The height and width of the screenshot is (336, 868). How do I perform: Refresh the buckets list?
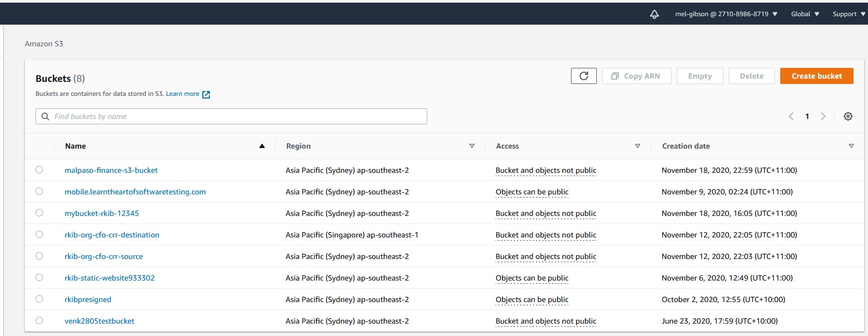[x=583, y=76]
